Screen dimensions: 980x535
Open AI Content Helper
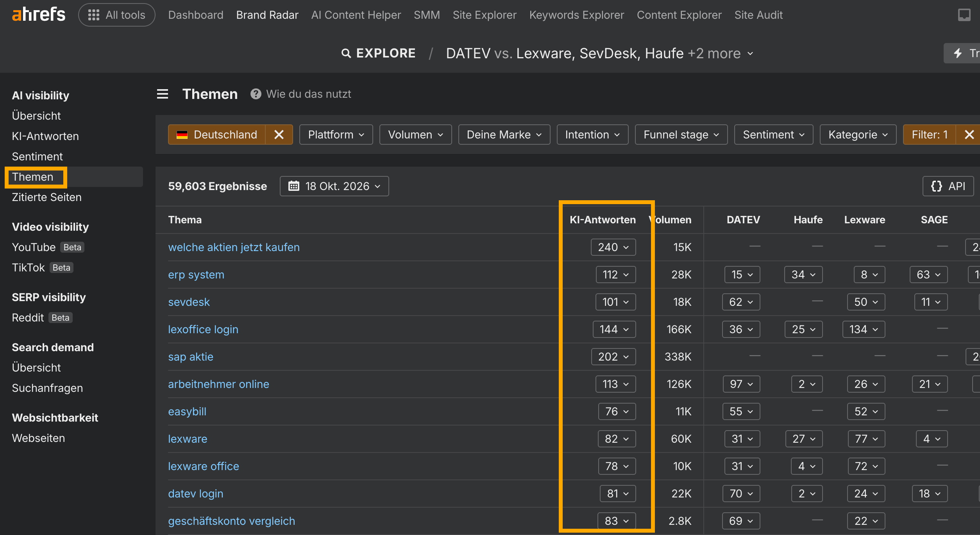pos(356,15)
